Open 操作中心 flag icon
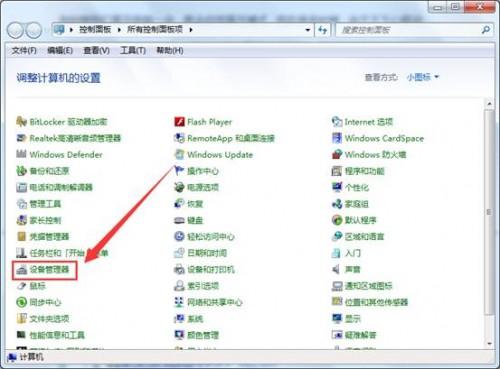This screenshot has width=500, height=369. tap(179, 171)
